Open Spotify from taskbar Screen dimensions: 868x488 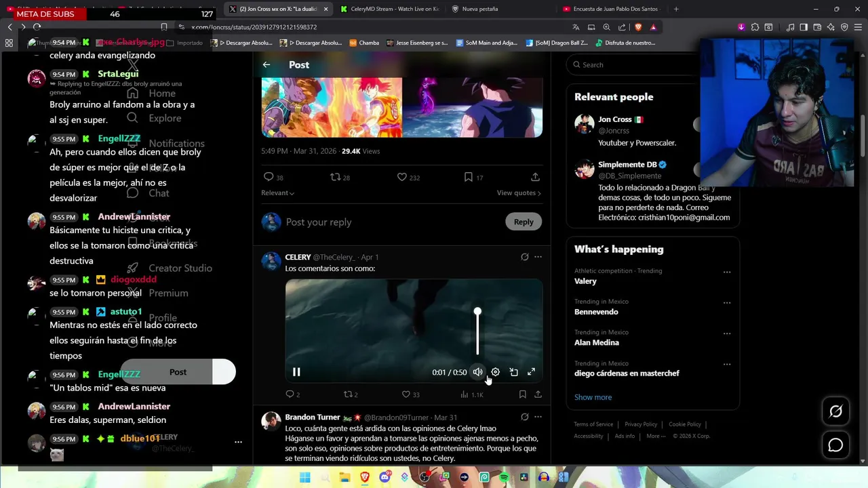(504, 477)
